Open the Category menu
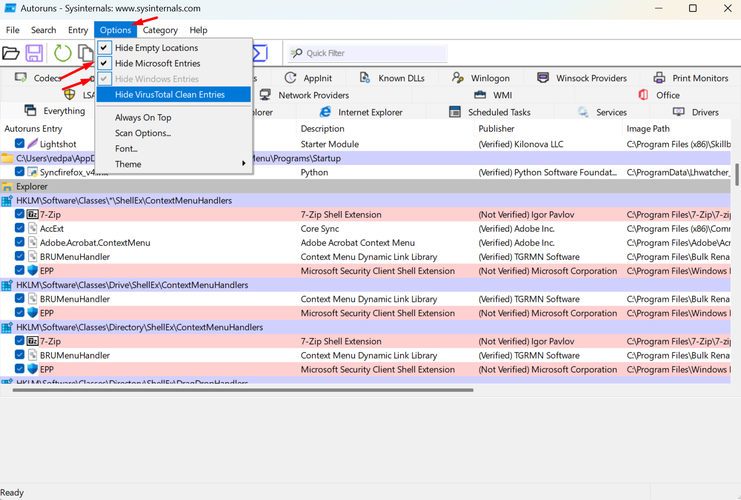The width and height of the screenshot is (741, 500). (160, 30)
